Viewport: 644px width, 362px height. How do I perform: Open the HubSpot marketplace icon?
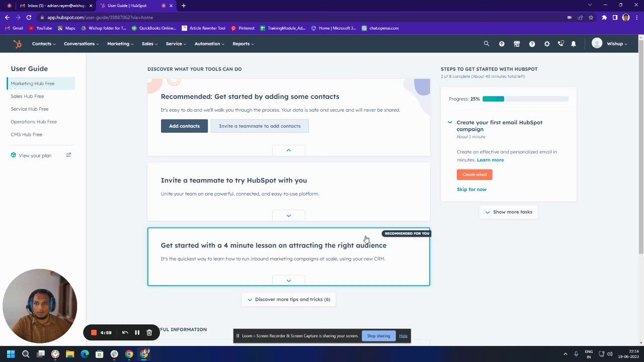(517, 44)
